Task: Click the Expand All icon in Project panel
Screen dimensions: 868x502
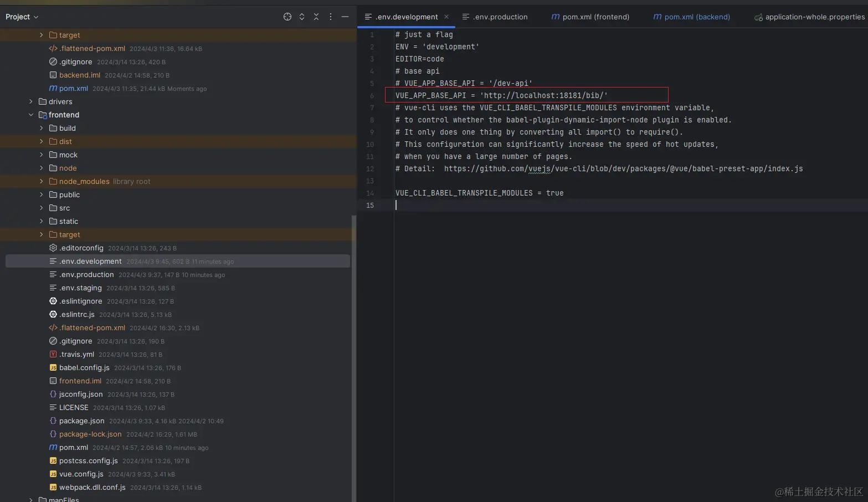Action: click(x=302, y=17)
